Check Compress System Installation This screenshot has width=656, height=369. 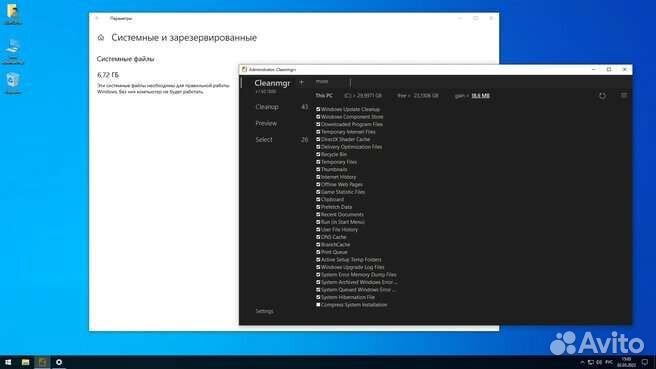pyautogui.click(x=318, y=305)
